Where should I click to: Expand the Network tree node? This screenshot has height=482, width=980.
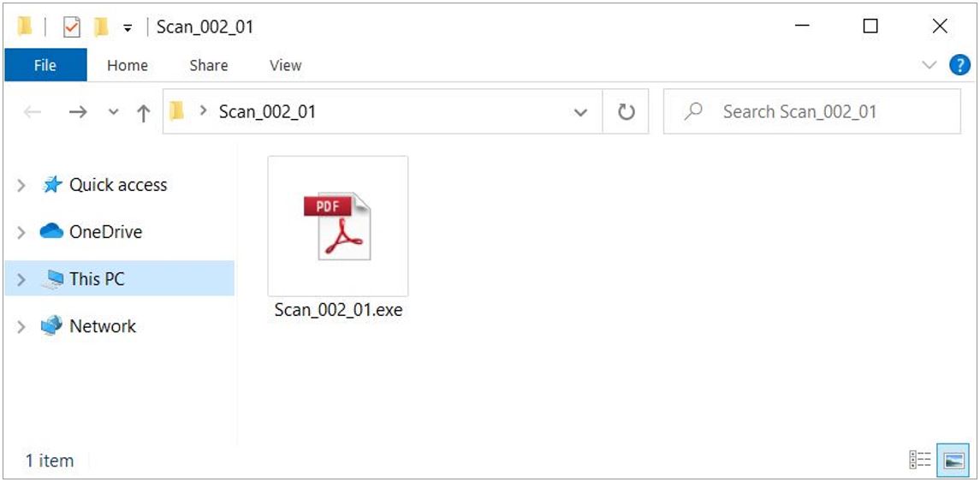(22, 326)
